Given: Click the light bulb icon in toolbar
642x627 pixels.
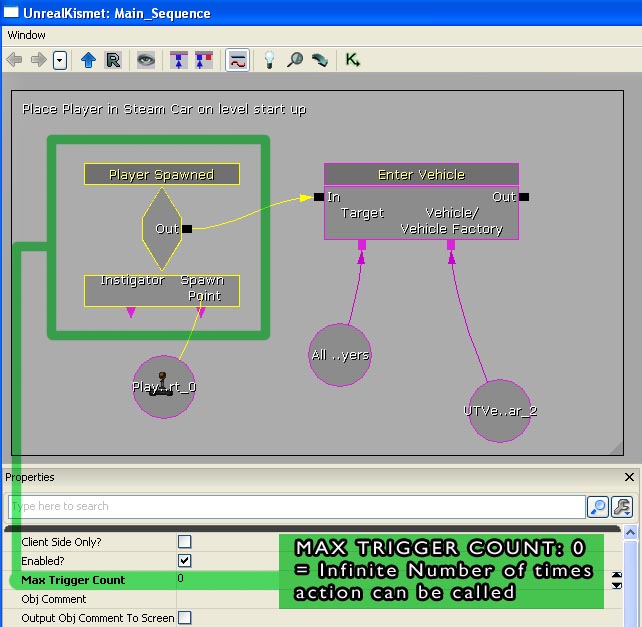Looking at the screenshot, I should pyautogui.click(x=269, y=60).
